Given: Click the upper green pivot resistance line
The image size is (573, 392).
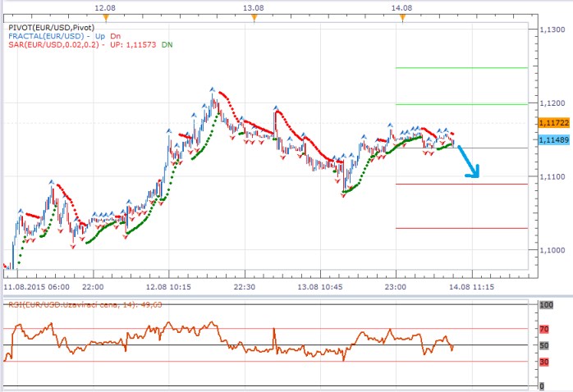Looking at the screenshot, I should coord(460,68).
